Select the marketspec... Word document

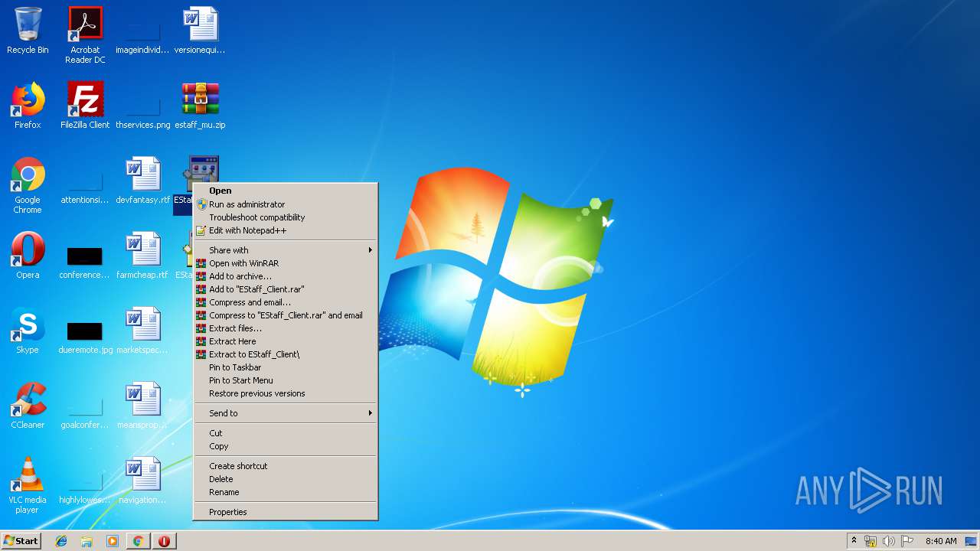[142, 331]
